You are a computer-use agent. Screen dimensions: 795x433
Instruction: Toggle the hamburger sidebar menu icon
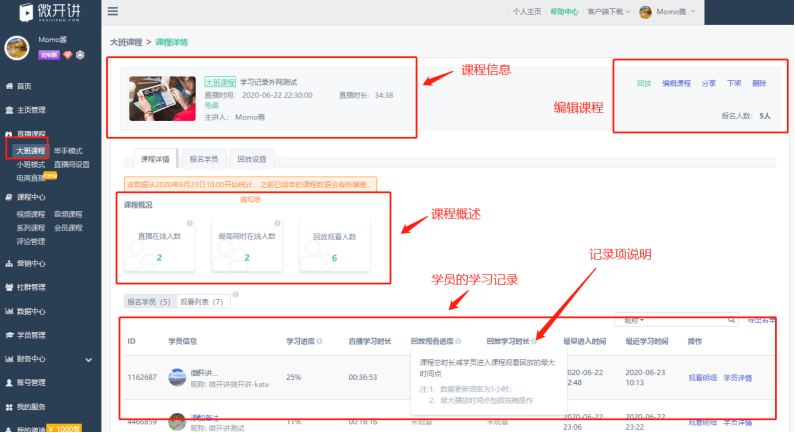pyautogui.click(x=113, y=11)
